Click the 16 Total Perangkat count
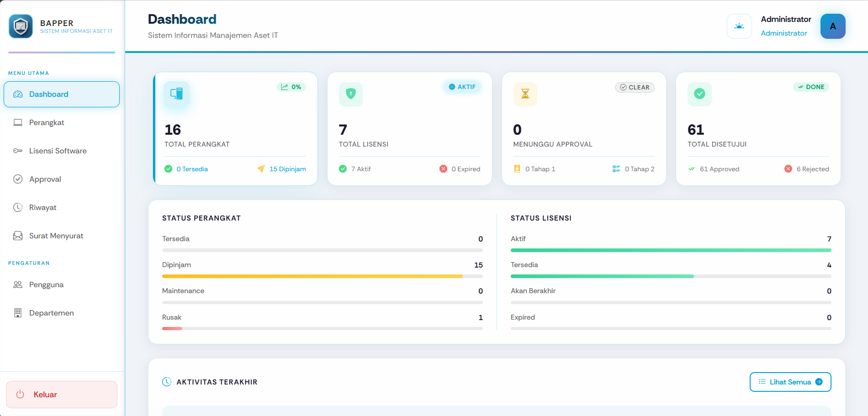The height and width of the screenshot is (416, 868). pos(173,130)
